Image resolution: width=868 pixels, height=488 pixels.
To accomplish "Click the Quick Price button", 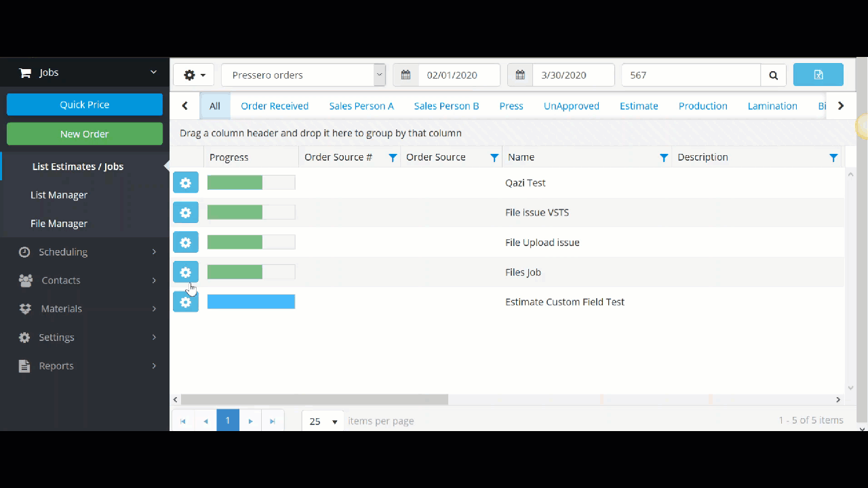I will tap(85, 104).
